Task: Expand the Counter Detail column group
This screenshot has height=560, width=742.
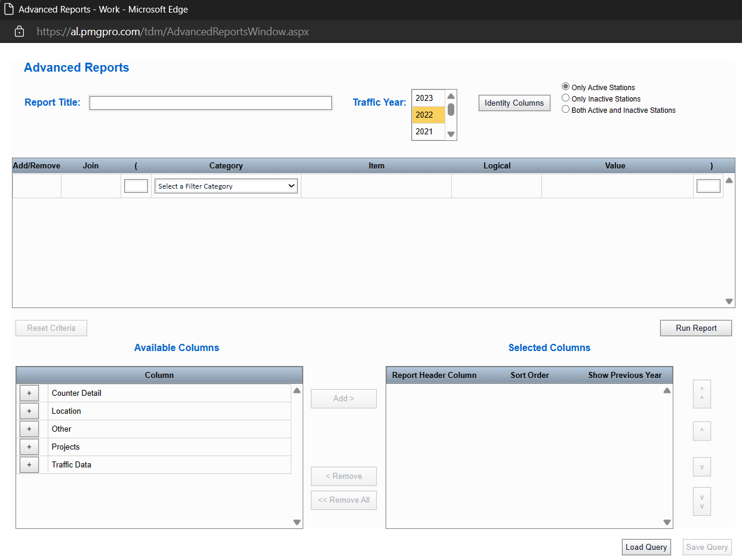Action: point(29,393)
